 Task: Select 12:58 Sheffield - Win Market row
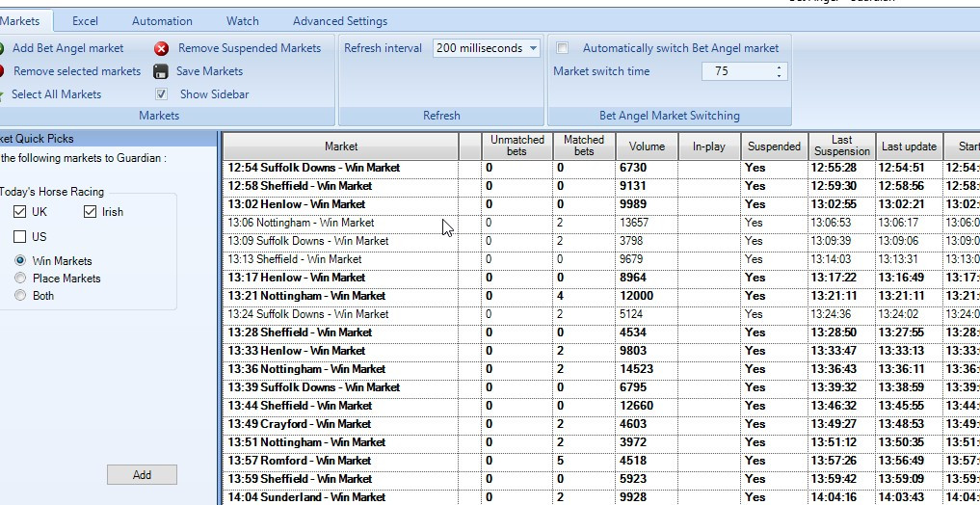601,186
